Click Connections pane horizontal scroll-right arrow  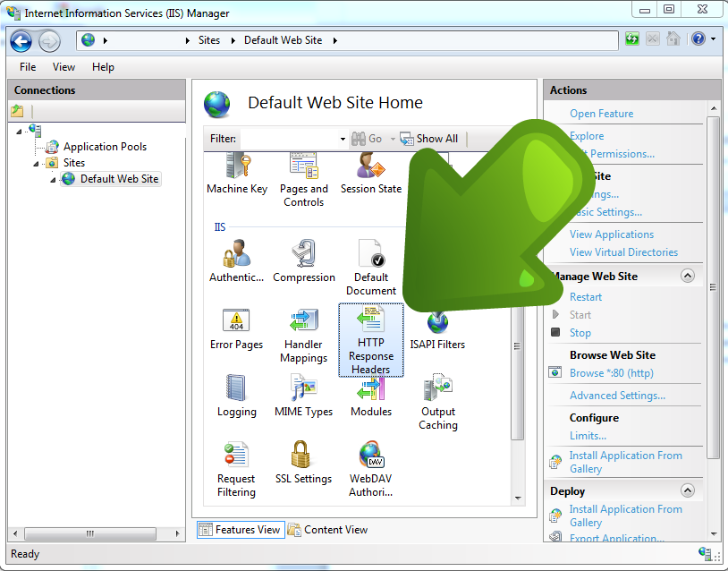pos(177,533)
